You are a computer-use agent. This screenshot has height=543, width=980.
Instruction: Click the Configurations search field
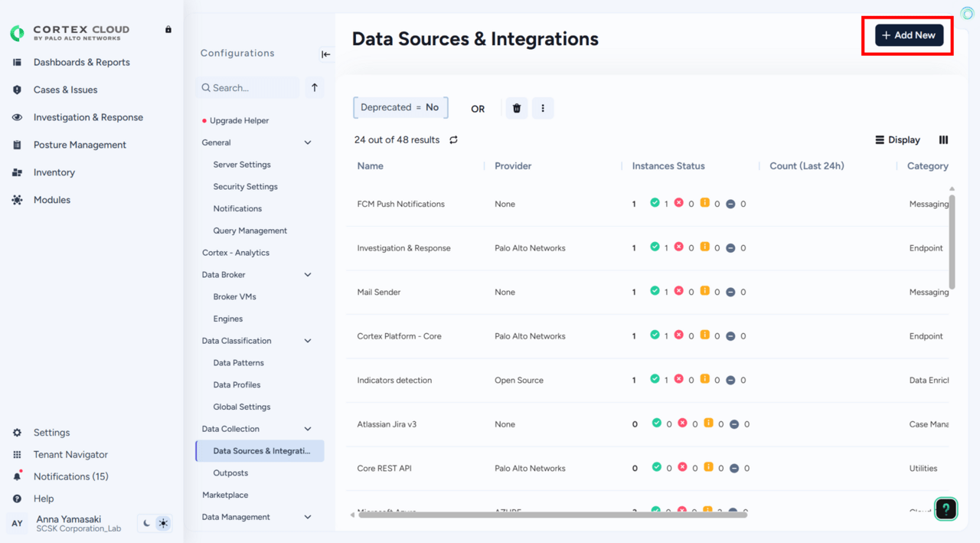(247, 88)
